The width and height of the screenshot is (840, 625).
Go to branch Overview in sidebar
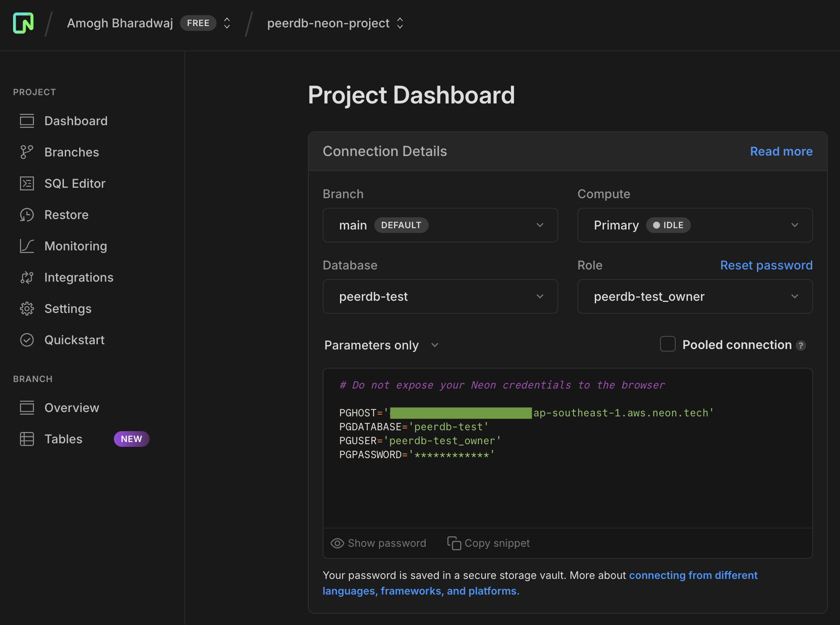point(72,408)
